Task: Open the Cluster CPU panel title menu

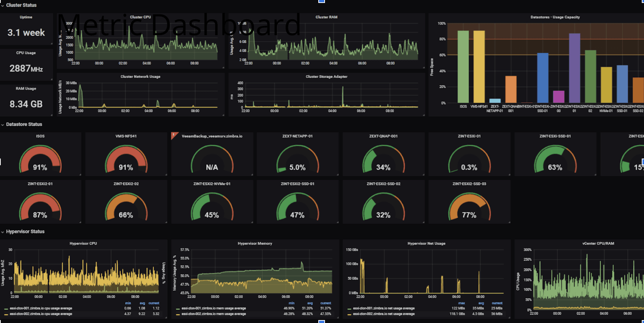Action: (140, 17)
